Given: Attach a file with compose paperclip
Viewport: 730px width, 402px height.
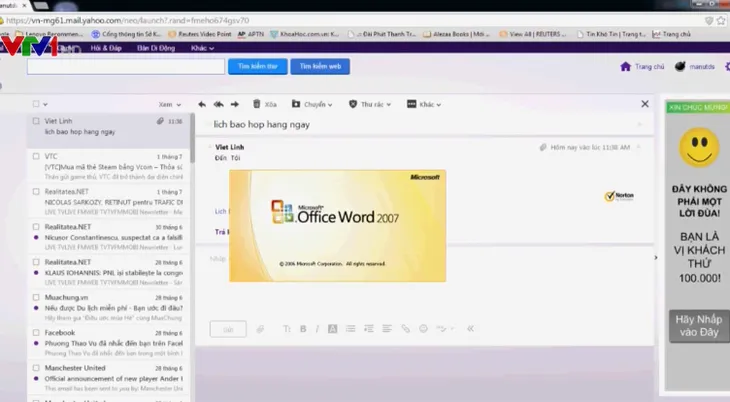Looking at the screenshot, I should [x=260, y=329].
